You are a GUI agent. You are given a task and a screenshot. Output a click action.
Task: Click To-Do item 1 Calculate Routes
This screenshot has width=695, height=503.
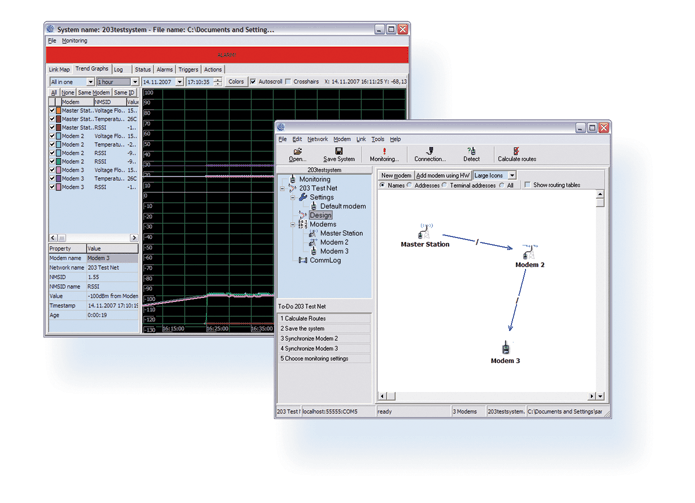[324, 319]
